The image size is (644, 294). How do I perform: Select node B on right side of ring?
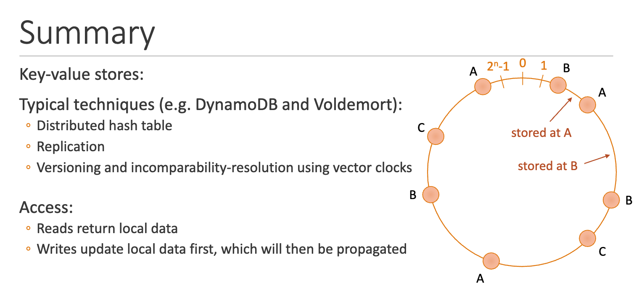[x=611, y=200]
